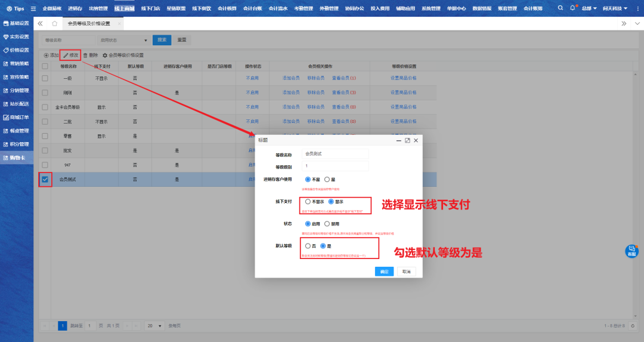Collapse sidebar with the hamburger menu icon

[x=33, y=9]
